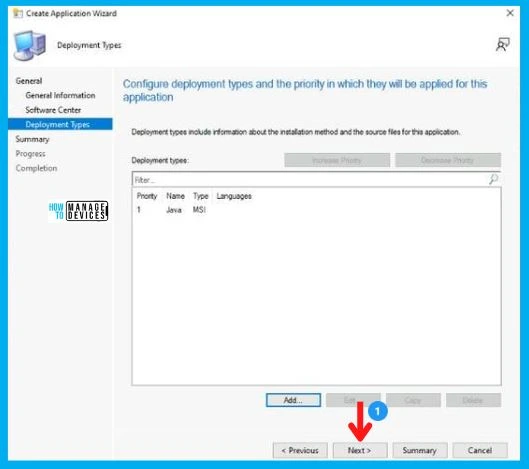Viewport: 529px width, 469px height.
Task: Go back with the < Previous button
Action: [300, 450]
